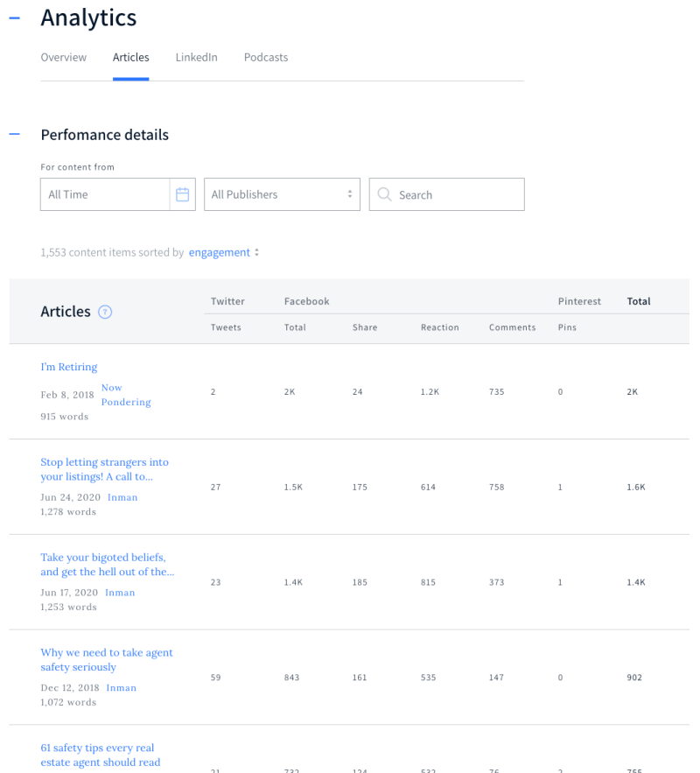Select the 815 reaction value

click(x=428, y=582)
